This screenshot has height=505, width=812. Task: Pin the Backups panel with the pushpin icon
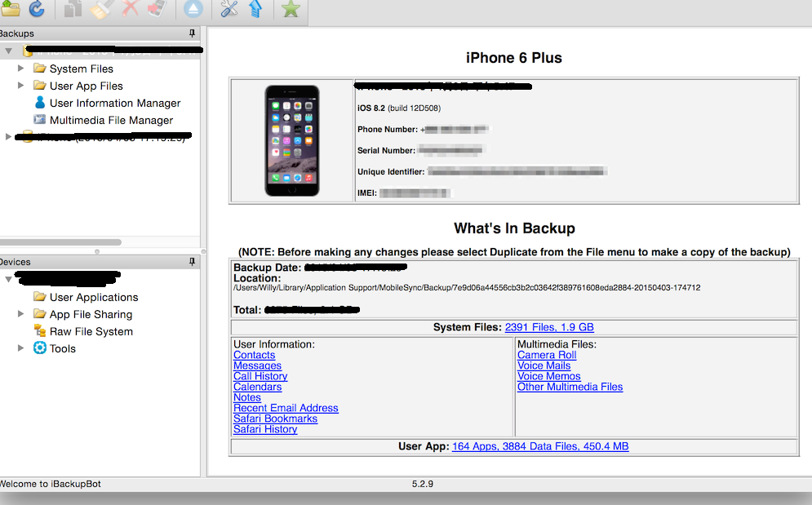[x=192, y=33]
